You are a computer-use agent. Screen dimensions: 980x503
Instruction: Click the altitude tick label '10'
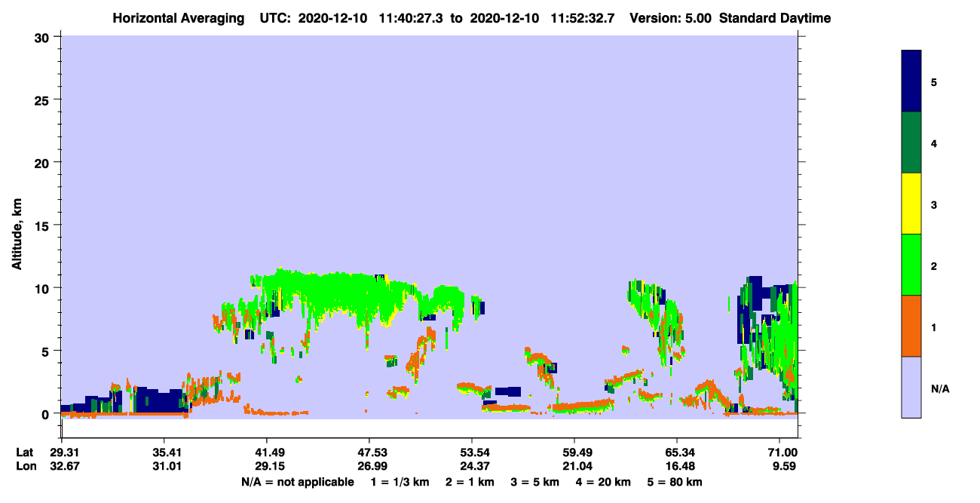point(42,288)
